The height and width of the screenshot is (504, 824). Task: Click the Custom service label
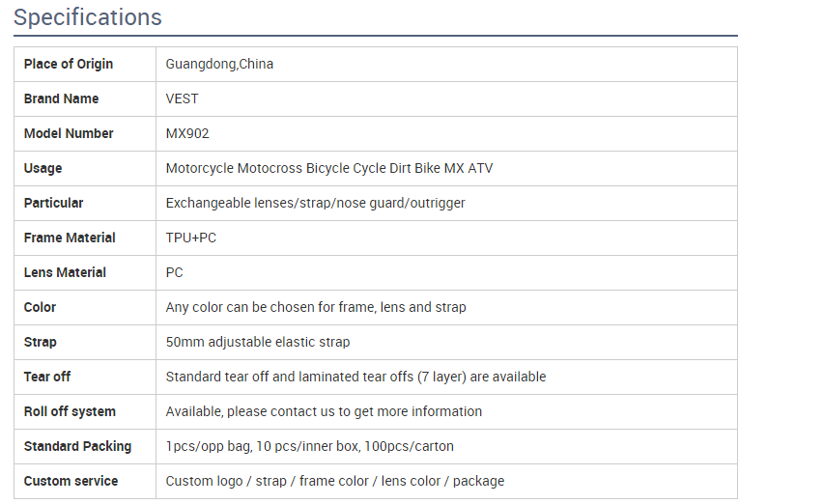pos(71,481)
